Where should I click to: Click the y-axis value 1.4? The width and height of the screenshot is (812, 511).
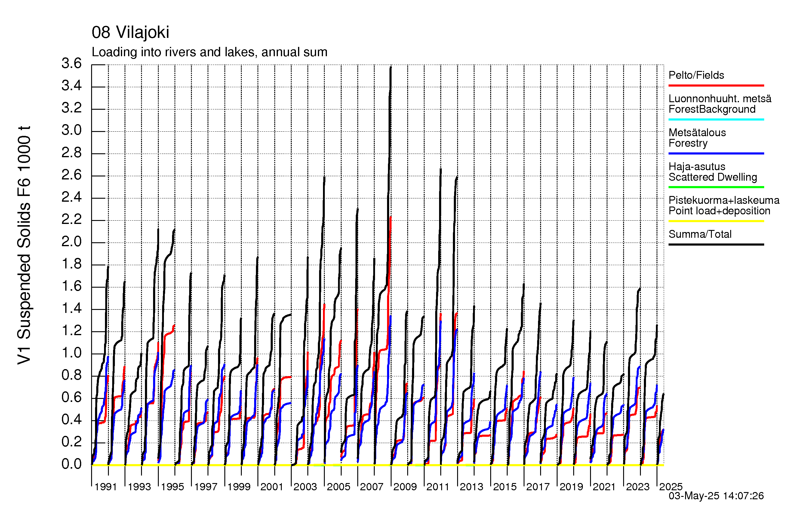(72, 308)
